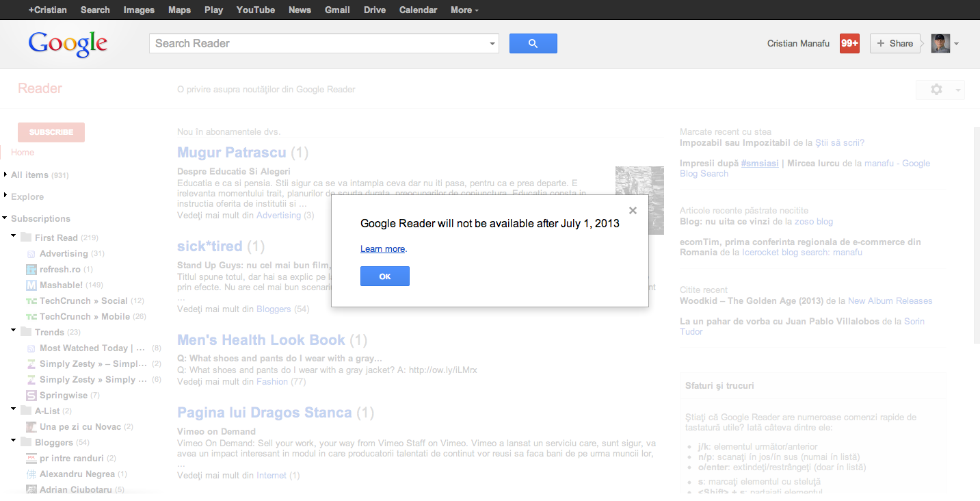Click the First Read folder icon
Viewport: 980px width, 501px height.
(x=26, y=237)
